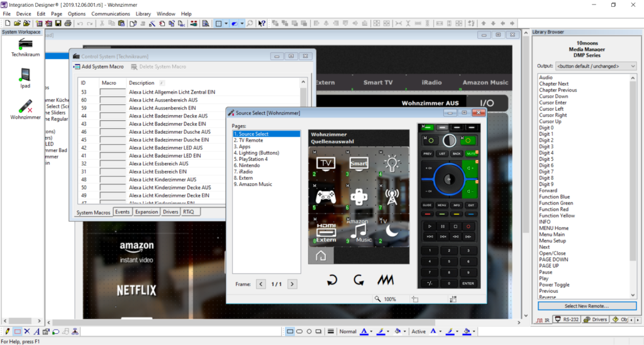Click Active state line color pen swatch
Image resolution: width=644 pixels, height=345 pixels.
click(x=450, y=331)
